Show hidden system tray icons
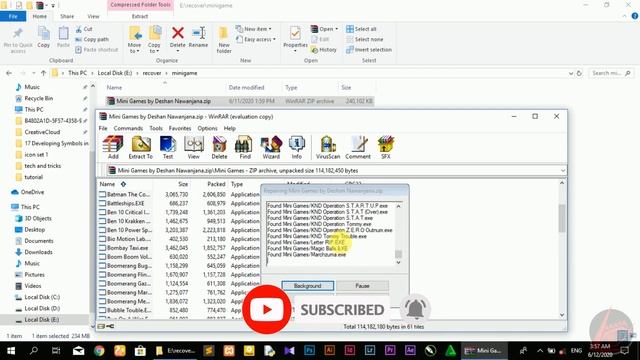 540,350
